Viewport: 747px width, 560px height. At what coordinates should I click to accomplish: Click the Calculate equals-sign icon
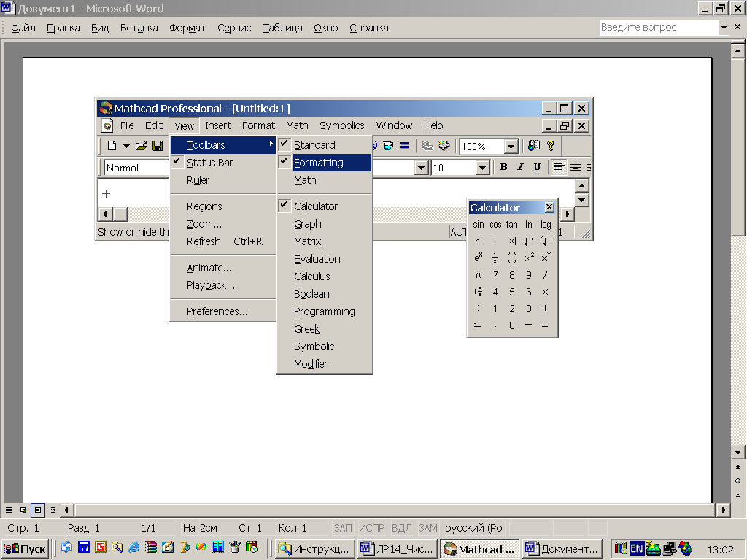tap(404, 146)
